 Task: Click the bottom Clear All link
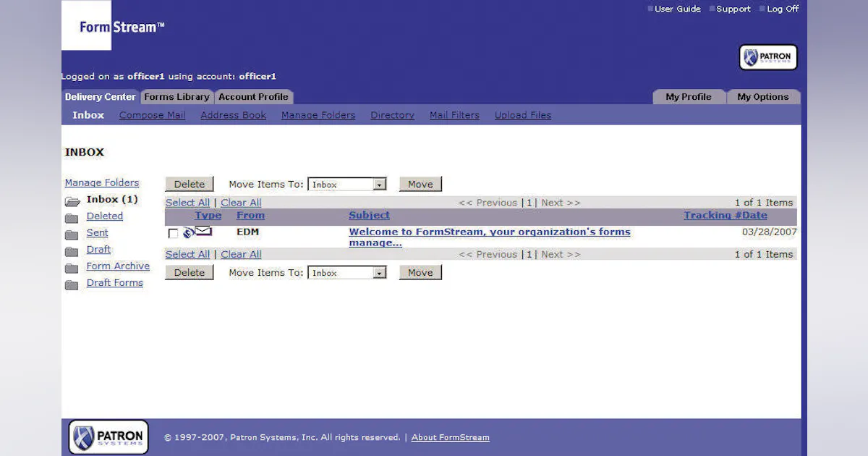[x=241, y=254]
